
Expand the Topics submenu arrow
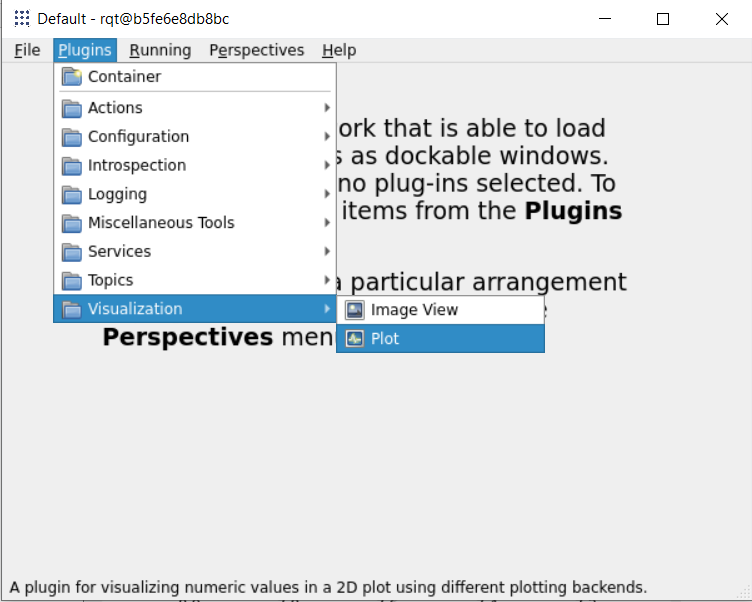coord(327,280)
